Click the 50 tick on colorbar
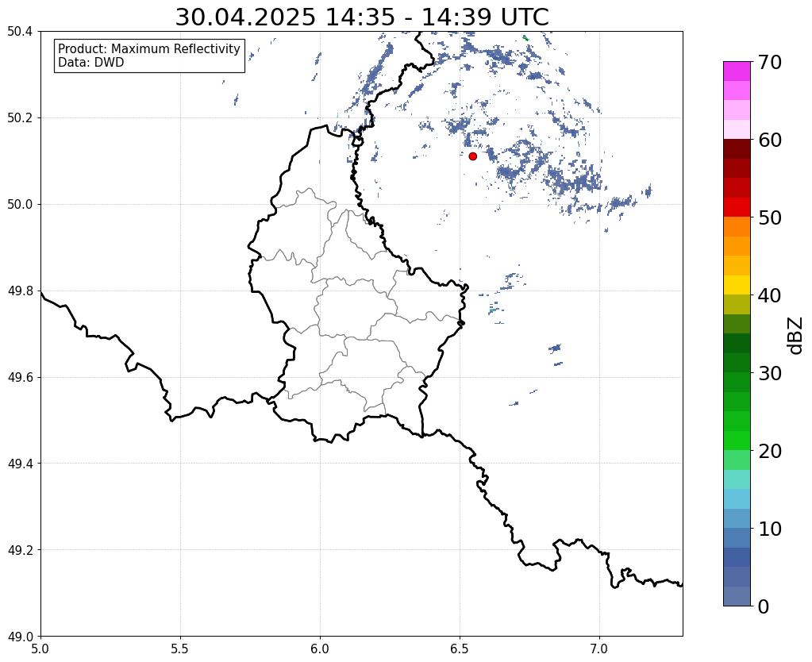Screen dimensions: 812x662 770,217
